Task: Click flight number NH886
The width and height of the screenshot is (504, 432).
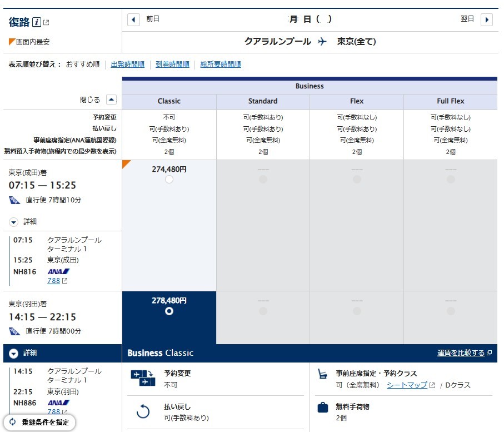Action: point(25,403)
